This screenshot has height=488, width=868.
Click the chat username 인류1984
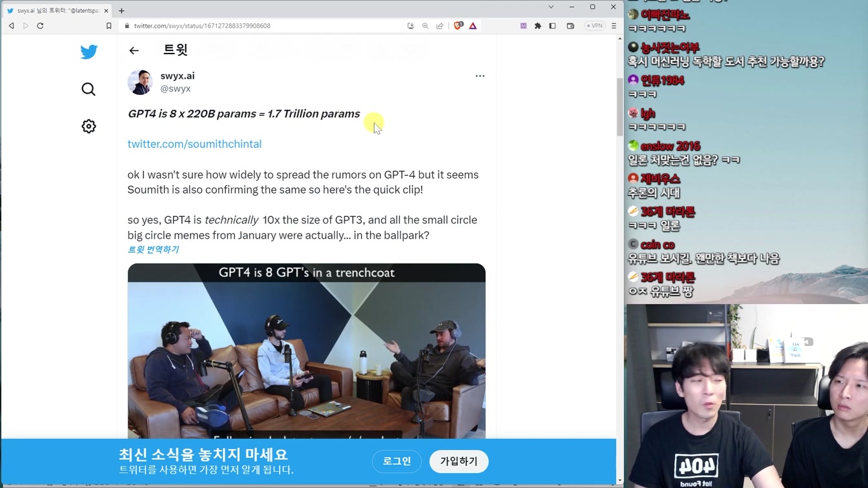click(x=663, y=80)
